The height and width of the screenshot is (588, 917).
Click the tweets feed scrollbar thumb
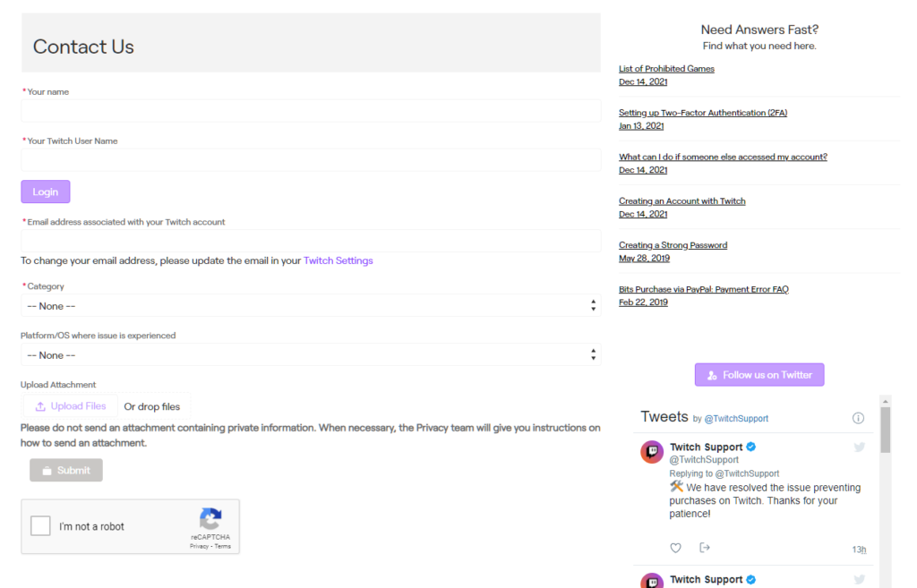[x=886, y=430]
